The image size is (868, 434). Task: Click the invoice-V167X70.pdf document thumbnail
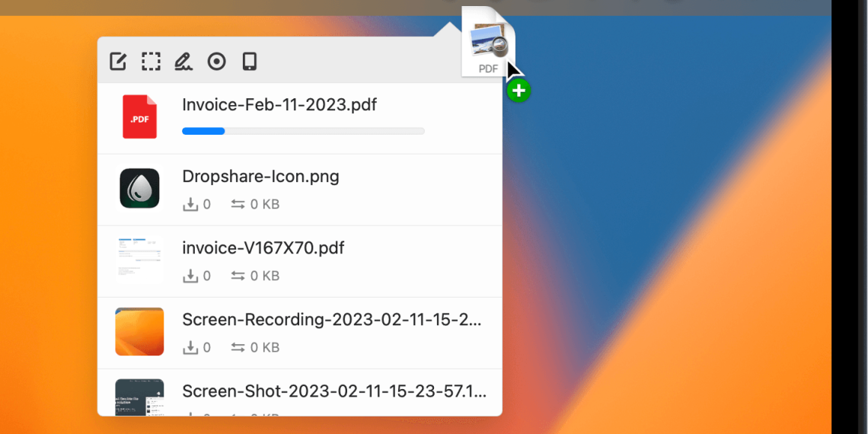pyautogui.click(x=139, y=260)
